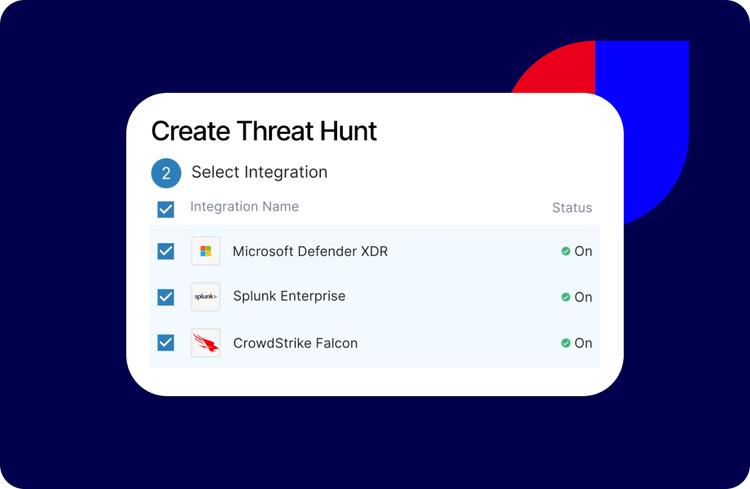The width and height of the screenshot is (750, 489).
Task: Toggle the select-all checkbox in header
Action: pyautogui.click(x=166, y=209)
